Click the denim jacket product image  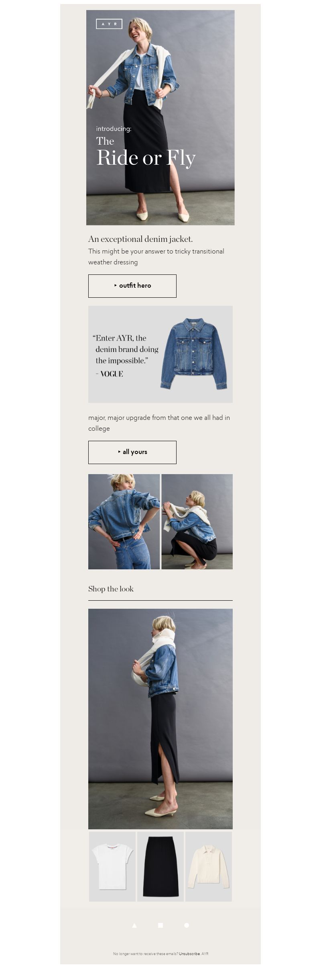[x=194, y=354]
